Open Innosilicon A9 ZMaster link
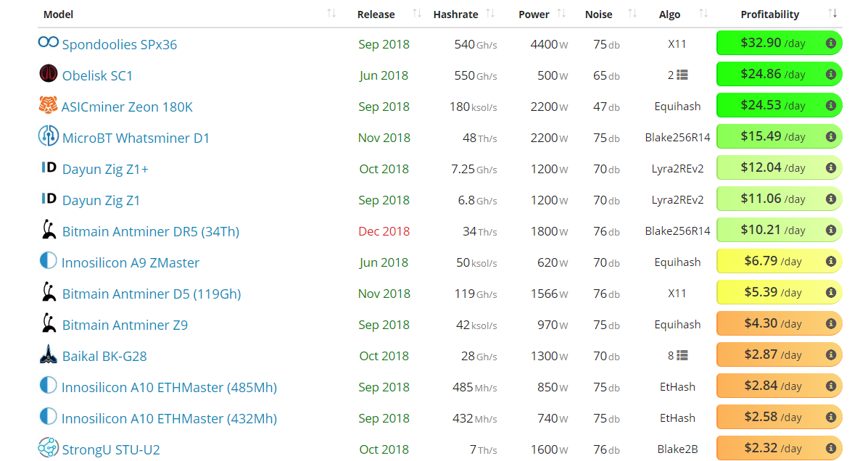Viewport: 868px width, 461px height. [130, 262]
